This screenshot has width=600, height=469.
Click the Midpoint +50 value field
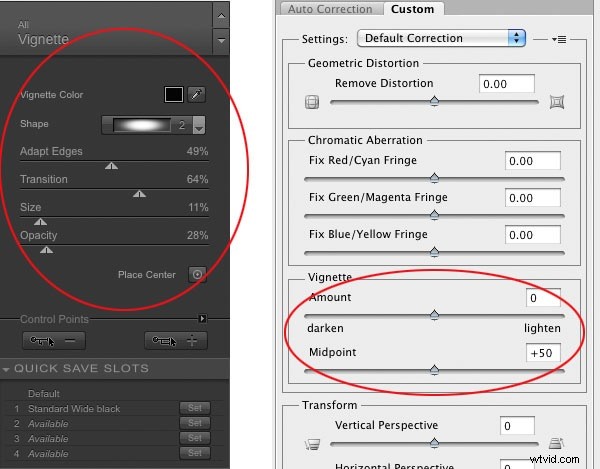[543, 353]
